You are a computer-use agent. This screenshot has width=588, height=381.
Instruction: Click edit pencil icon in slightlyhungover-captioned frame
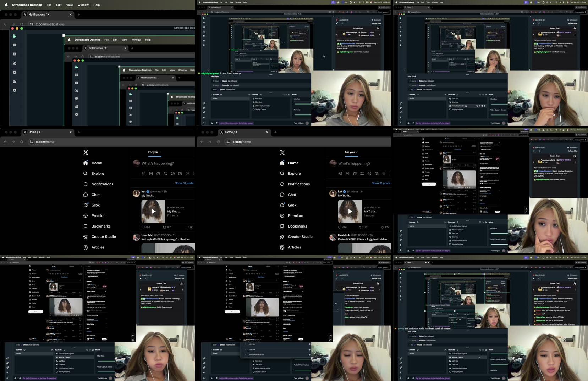point(337,23)
